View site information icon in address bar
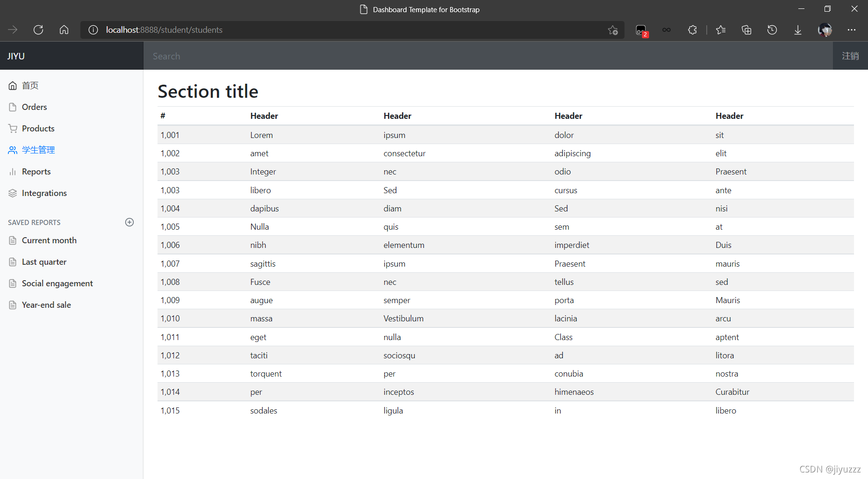Image resolution: width=868 pixels, height=479 pixels. (93, 30)
